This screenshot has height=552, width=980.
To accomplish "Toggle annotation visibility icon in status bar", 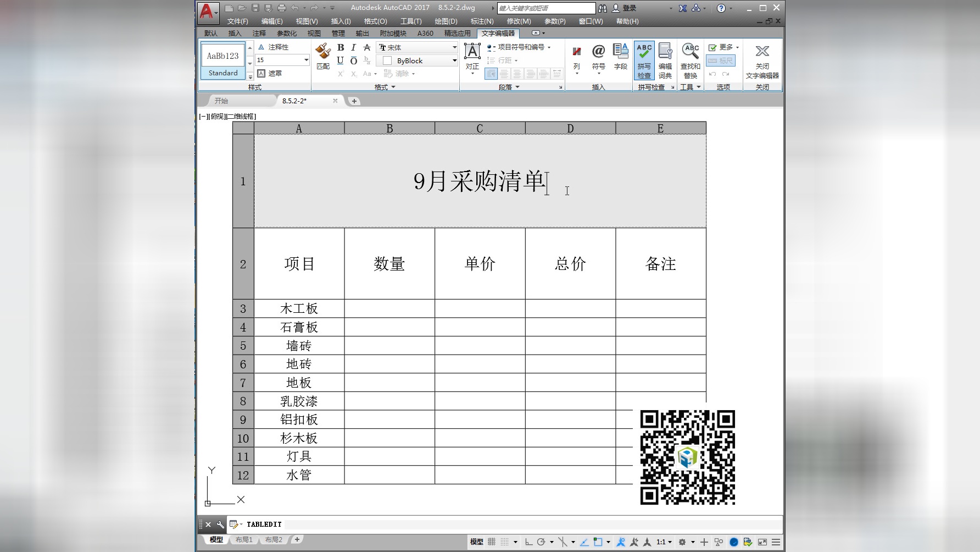I will pos(621,542).
